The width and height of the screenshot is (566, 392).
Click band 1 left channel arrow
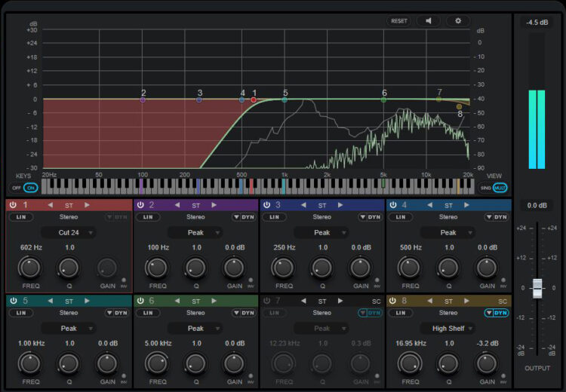pyautogui.click(x=50, y=205)
